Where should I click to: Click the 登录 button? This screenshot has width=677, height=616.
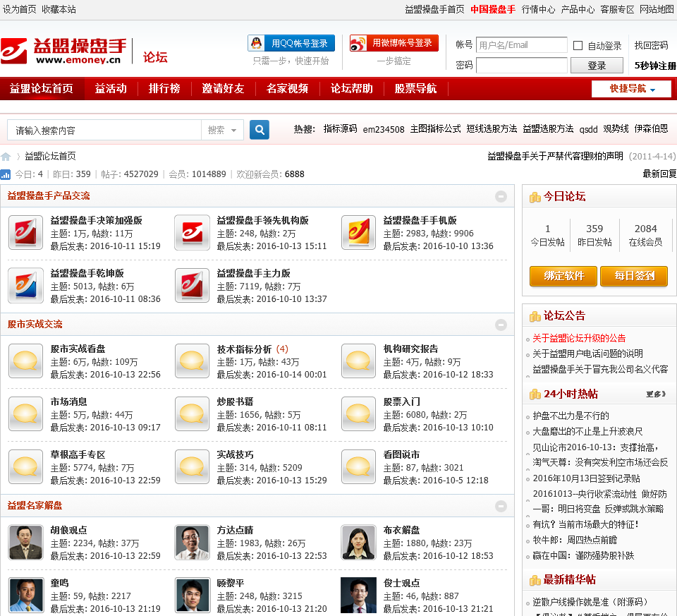[597, 66]
